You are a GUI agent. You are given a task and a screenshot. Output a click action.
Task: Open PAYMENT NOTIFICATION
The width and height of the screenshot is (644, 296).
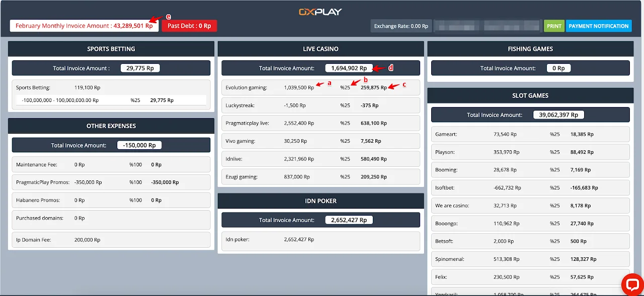599,26
